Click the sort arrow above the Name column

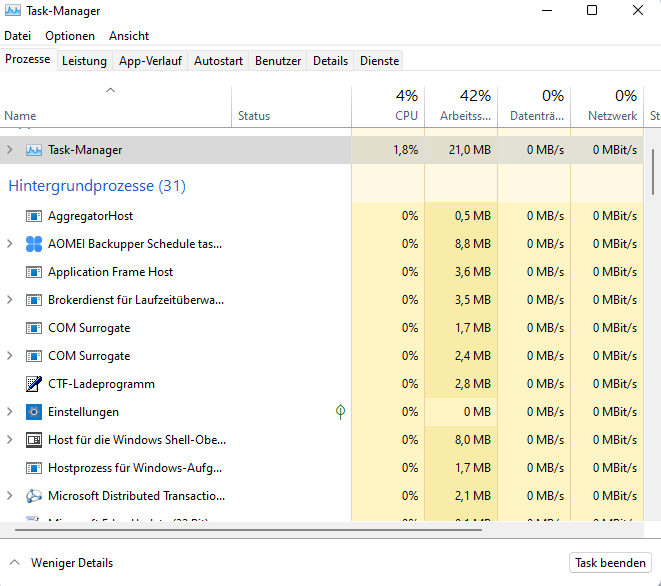[110, 90]
